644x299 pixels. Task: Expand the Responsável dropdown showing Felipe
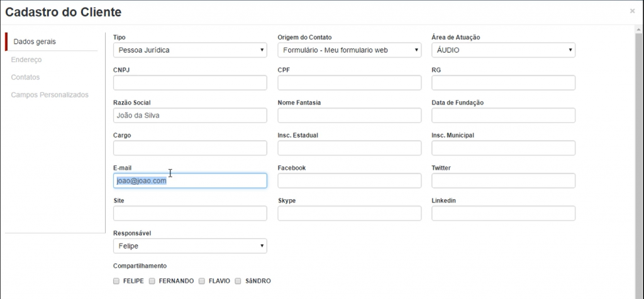(190, 246)
